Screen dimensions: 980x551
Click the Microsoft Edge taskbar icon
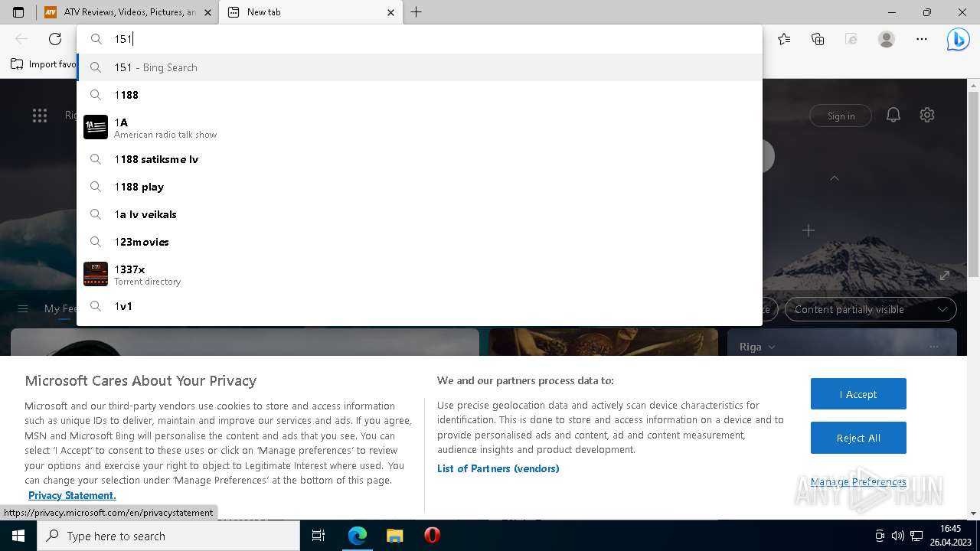click(x=358, y=536)
